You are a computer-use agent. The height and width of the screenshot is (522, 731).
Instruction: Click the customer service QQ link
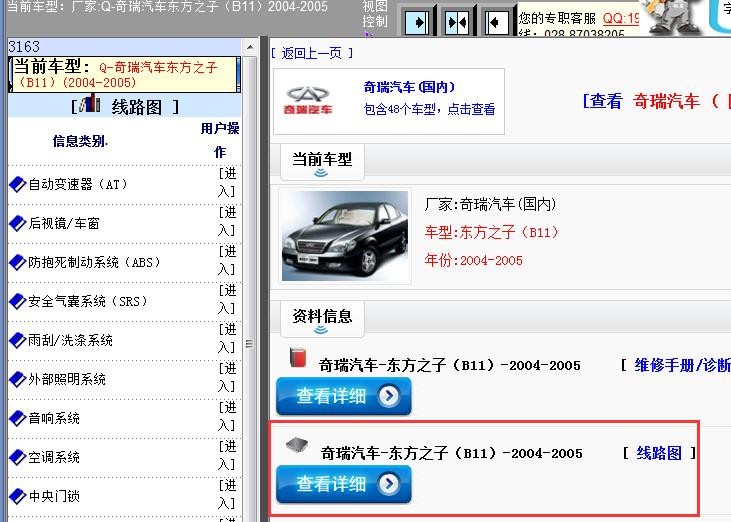621,18
